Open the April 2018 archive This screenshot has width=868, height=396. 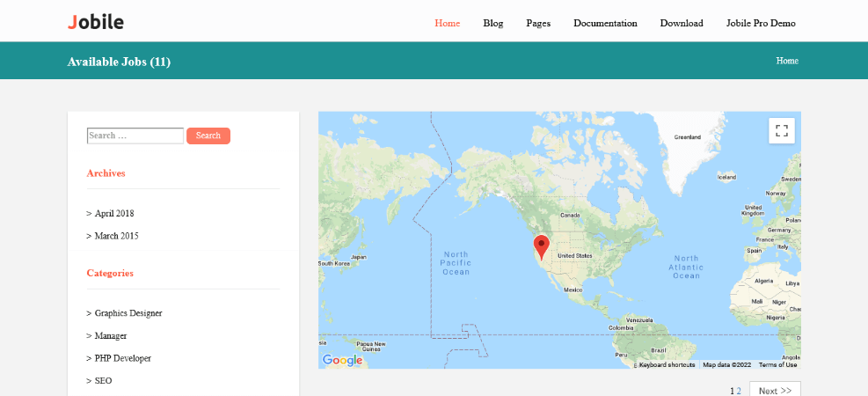click(114, 213)
